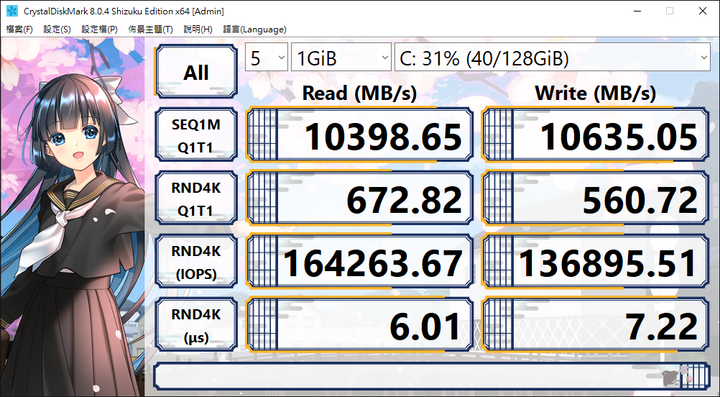The width and height of the screenshot is (720, 397).
Task: Click the CrystalDiskMark app icon in title bar
Action: click(x=12, y=11)
